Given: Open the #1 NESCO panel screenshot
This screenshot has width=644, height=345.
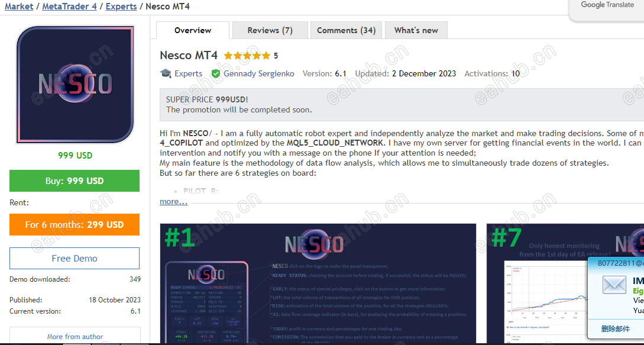Looking at the screenshot, I should click(x=318, y=283).
